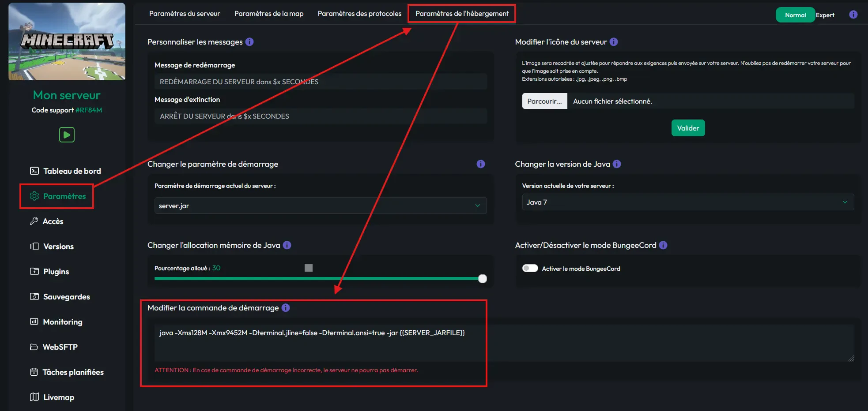868x411 pixels.
Task: Click the Java memory allocation slider handle
Action: [x=483, y=279]
